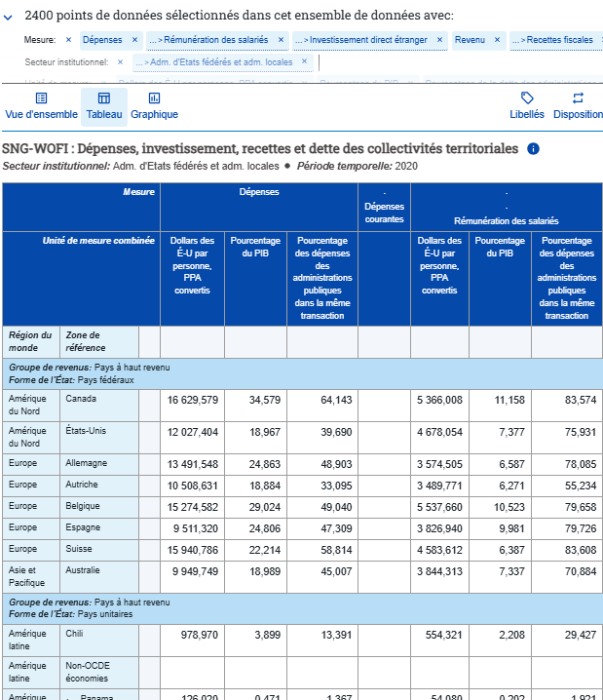The height and width of the screenshot is (700, 603).
Task: Click the Revenu filter chip label
Action: pyautogui.click(x=470, y=40)
